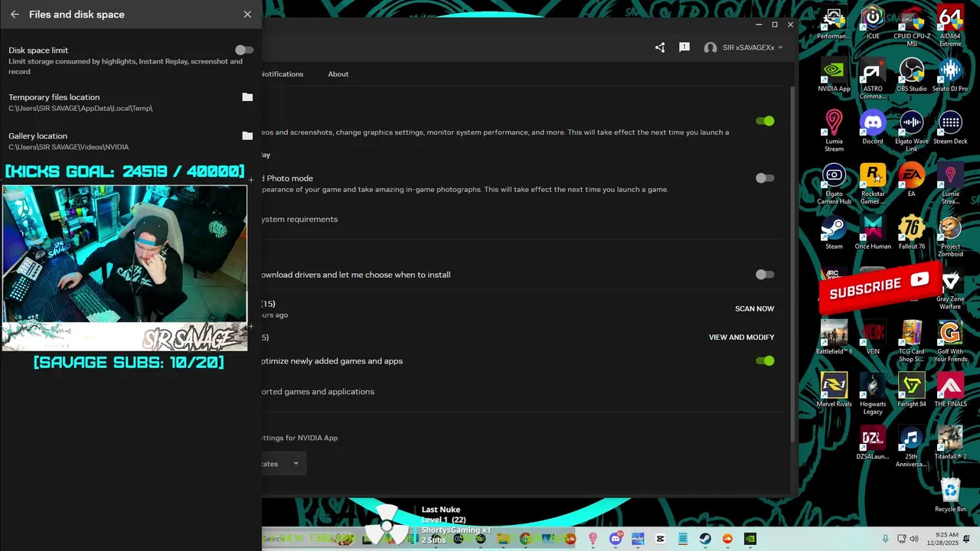The height and width of the screenshot is (551, 980).
Task: Disable optimize newly added games and apps
Action: click(x=765, y=361)
